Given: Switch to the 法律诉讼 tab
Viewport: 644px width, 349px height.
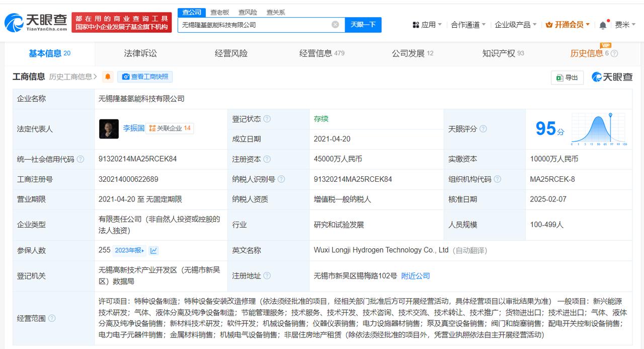Looking at the screenshot, I should tap(140, 53).
